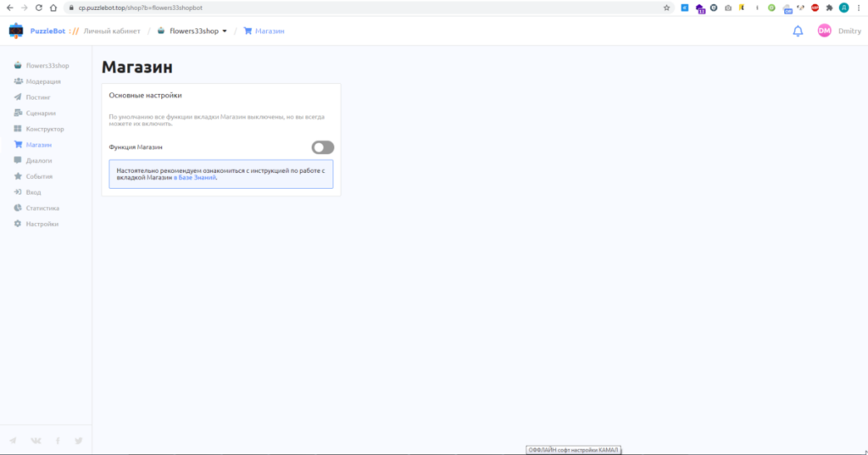This screenshot has height=455, width=868.
Task: Open the browser extensions puzzle icon
Action: [x=829, y=8]
